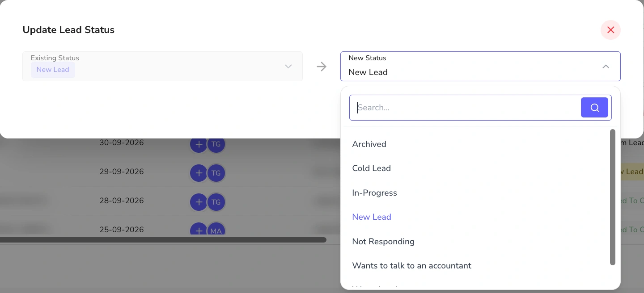Click the arrow between status fields
Image resolution: width=644 pixels, height=293 pixels.
[322, 67]
